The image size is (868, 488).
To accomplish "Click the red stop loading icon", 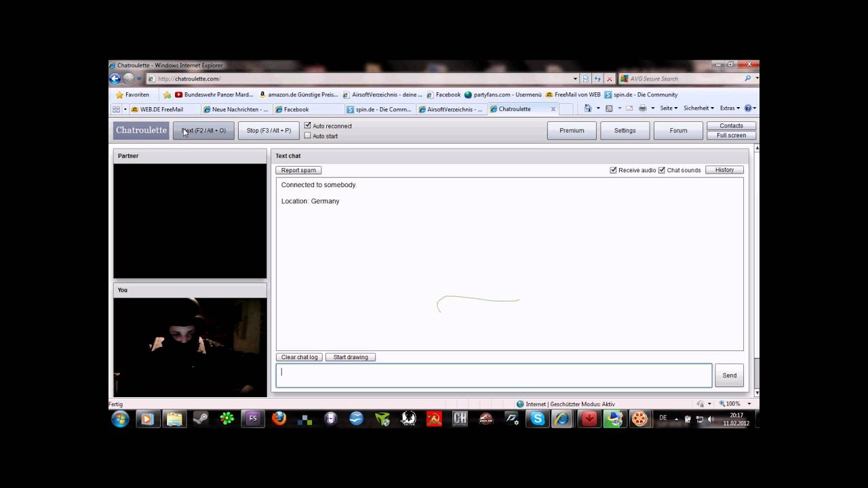I will click(609, 79).
